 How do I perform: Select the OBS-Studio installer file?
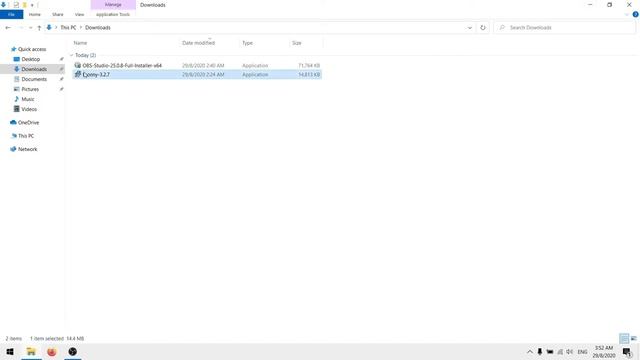[197, 65]
